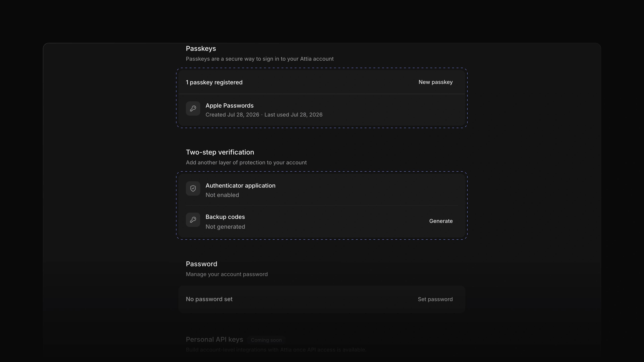The height and width of the screenshot is (362, 644).
Task: Click the Two-step verification heading
Action: 220,152
